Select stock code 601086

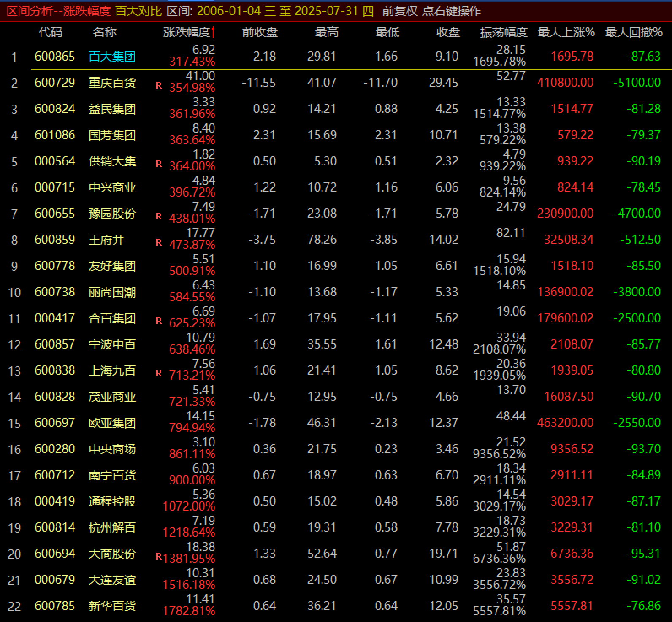55,135
